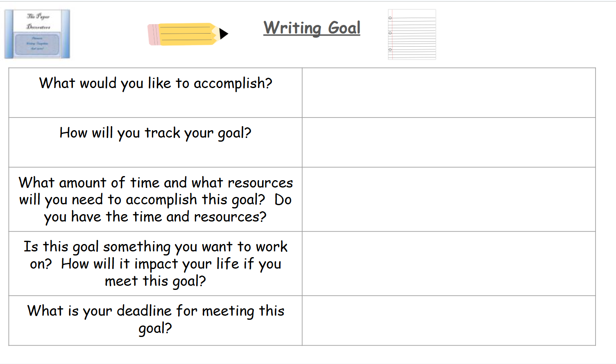Click the empty answer cell for the life impact question

click(448, 264)
